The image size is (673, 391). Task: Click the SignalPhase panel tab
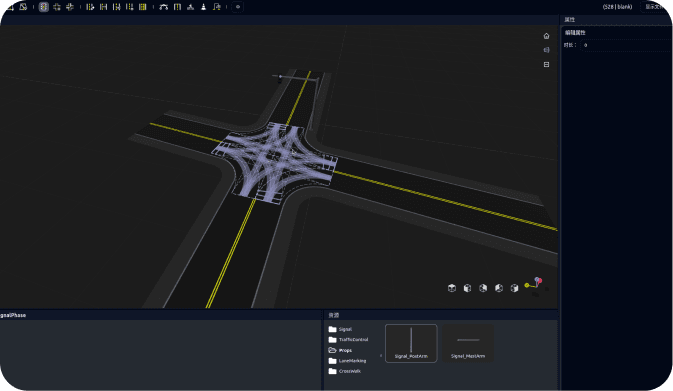coord(13,315)
